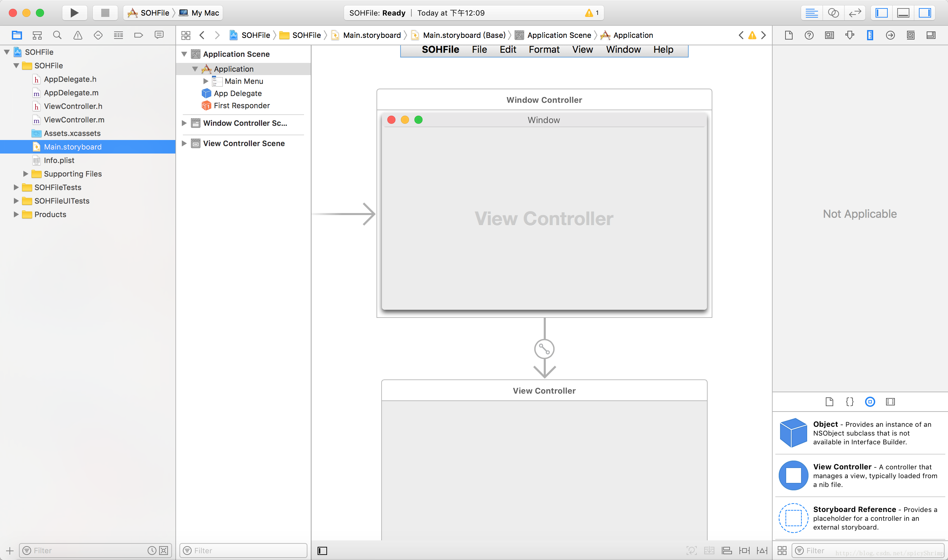The height and width of the screenshot is (560, 948).
Task: Open the Issue navigator warning icon
Action: tap(78, 35)
